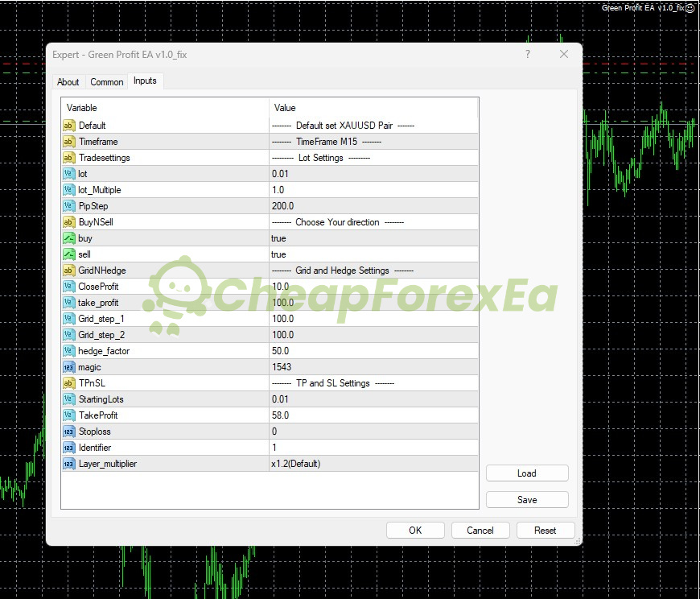Click the magic value 1543
Viewport: 700px width, 599px height.
point(373,367)
